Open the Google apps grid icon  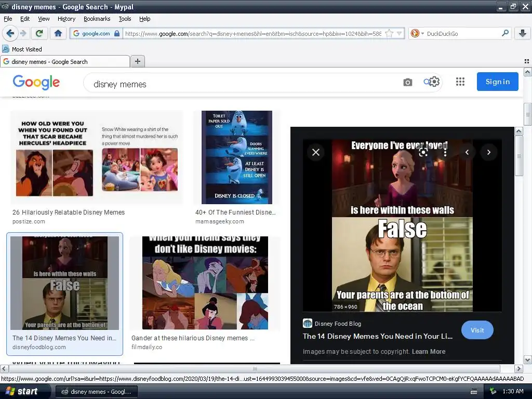[460, 82]
